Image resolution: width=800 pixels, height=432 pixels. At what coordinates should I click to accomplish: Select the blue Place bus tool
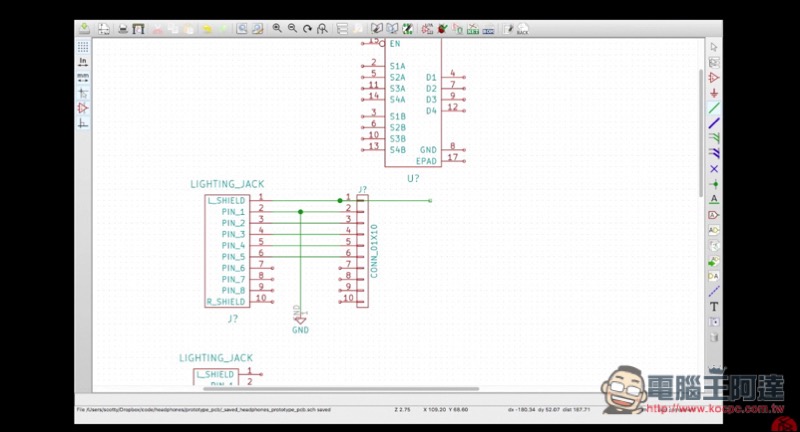tap(714, 123)
